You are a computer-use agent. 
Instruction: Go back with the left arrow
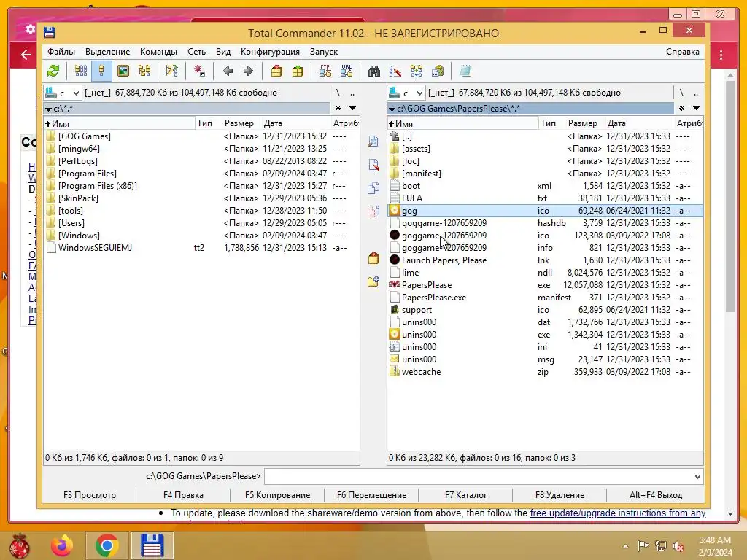click(228, 71)
